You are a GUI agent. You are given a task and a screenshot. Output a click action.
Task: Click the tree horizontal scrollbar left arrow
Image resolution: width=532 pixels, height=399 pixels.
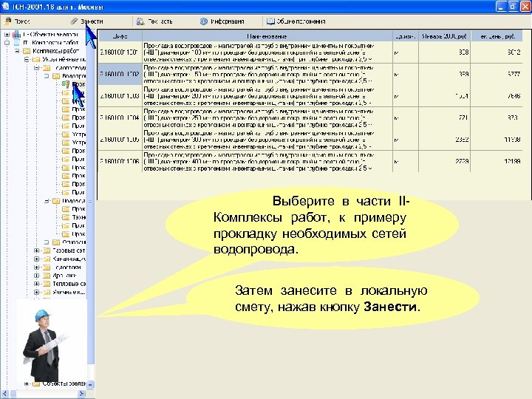[x=4, y=394]
